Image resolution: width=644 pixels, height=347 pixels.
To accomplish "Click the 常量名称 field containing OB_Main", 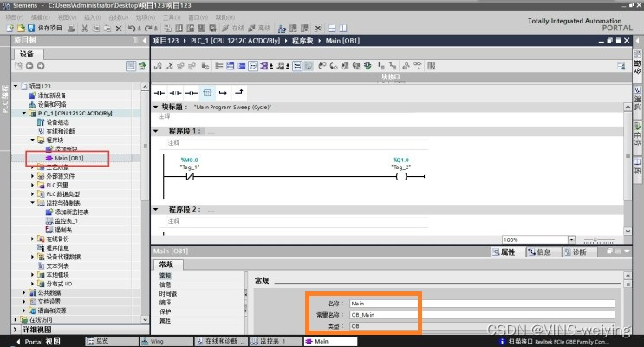I will pyautogui.click(x=482, y=315).
